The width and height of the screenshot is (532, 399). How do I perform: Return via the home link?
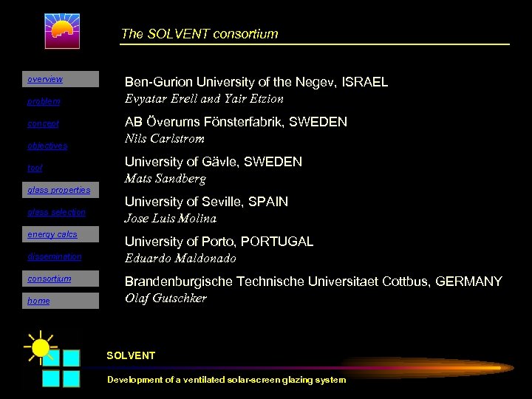38,301
